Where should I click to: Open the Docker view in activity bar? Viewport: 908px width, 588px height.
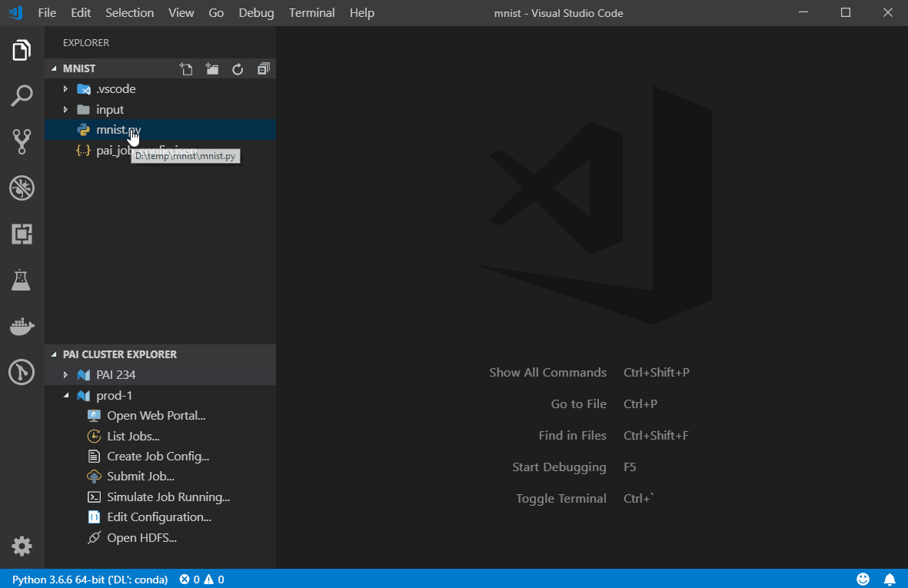22,327
